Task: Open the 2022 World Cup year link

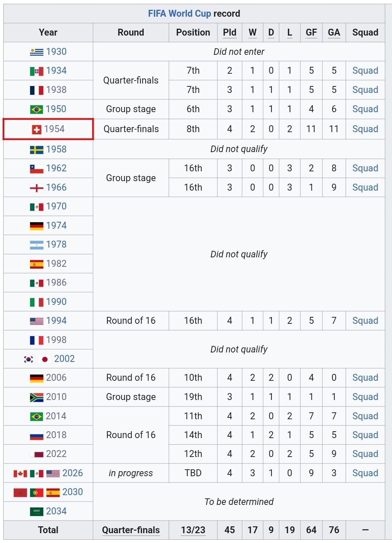Action: 56,454
